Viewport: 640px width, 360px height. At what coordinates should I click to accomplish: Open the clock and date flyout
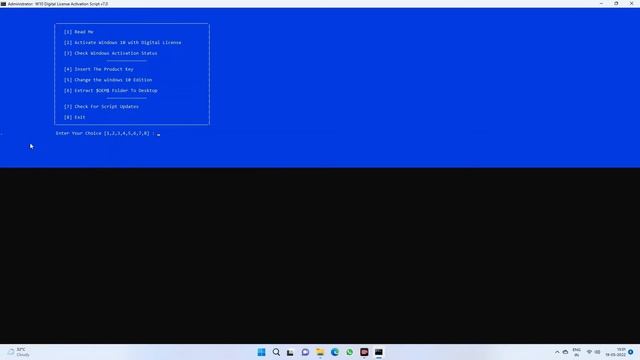[x=616, y=352]
